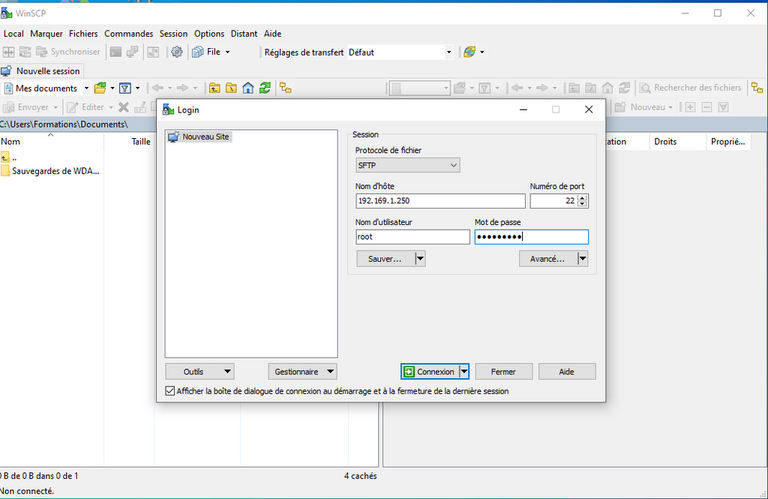This screenshot has width=768, height=499.
Task: Click the Nom d'hôte input field
Action: pyautogui.click(x=440, y=201)
